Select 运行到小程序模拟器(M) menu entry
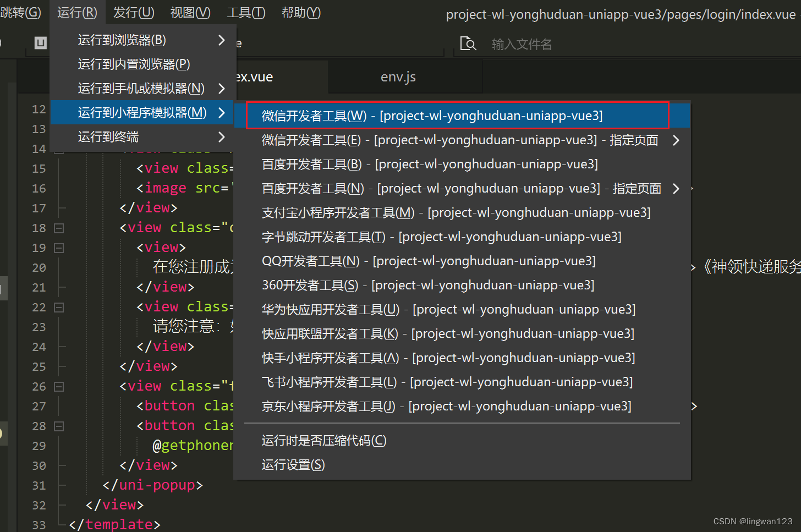 click(142, 113)
